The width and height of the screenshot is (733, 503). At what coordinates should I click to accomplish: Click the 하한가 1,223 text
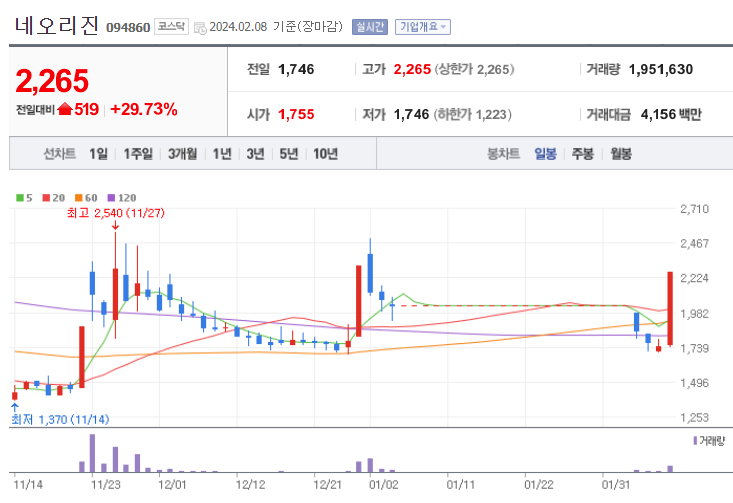click(x=472, y=114)
